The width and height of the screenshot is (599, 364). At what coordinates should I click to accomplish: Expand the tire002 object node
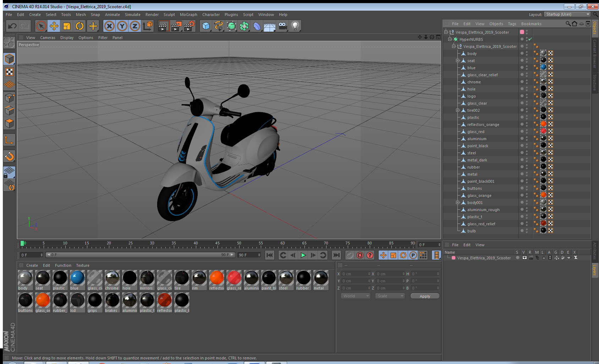(x=458, y=110)
